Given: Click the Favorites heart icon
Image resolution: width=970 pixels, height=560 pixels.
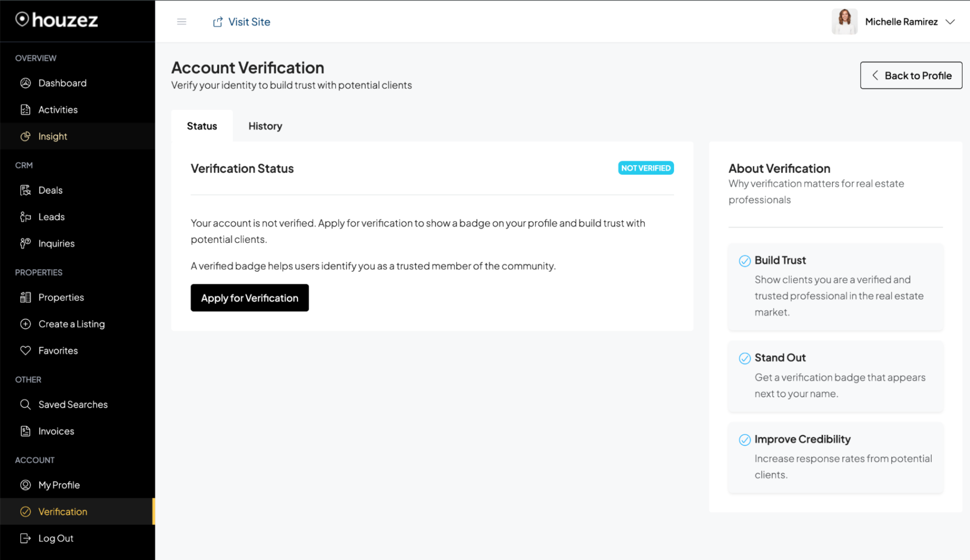Looking at the screenshot, I should [25, 350].
